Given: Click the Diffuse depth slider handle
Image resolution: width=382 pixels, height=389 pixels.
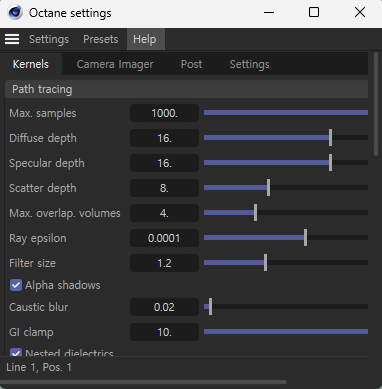Looking at the screenshot, I should pos(330,138).
